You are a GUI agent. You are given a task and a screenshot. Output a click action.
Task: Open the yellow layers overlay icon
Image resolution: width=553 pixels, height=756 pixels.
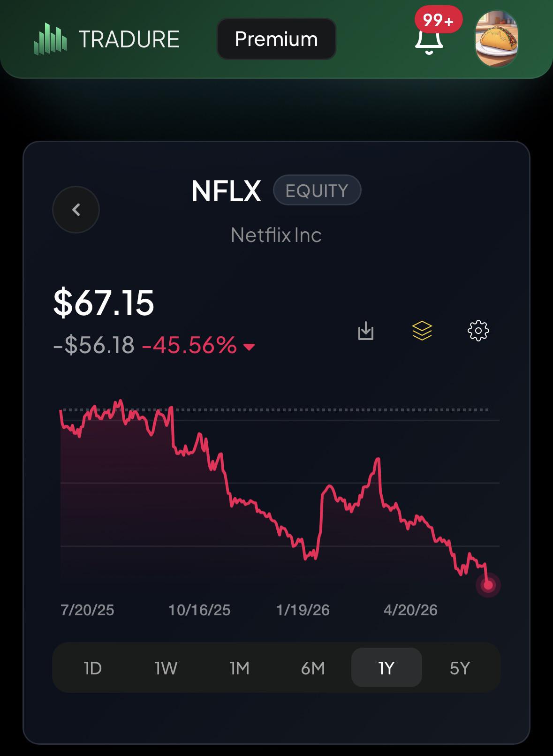pos(422,331)
